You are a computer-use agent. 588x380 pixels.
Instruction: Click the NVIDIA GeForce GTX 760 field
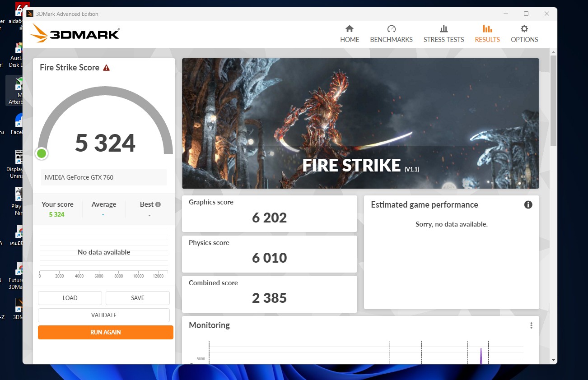[104, 177]
